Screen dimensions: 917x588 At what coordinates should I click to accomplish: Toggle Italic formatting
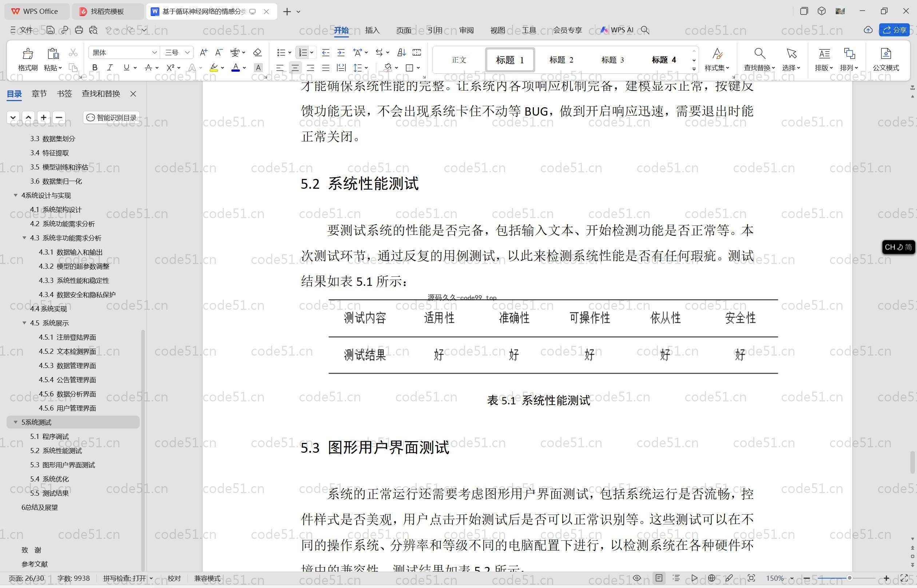[x=110, y=68]
